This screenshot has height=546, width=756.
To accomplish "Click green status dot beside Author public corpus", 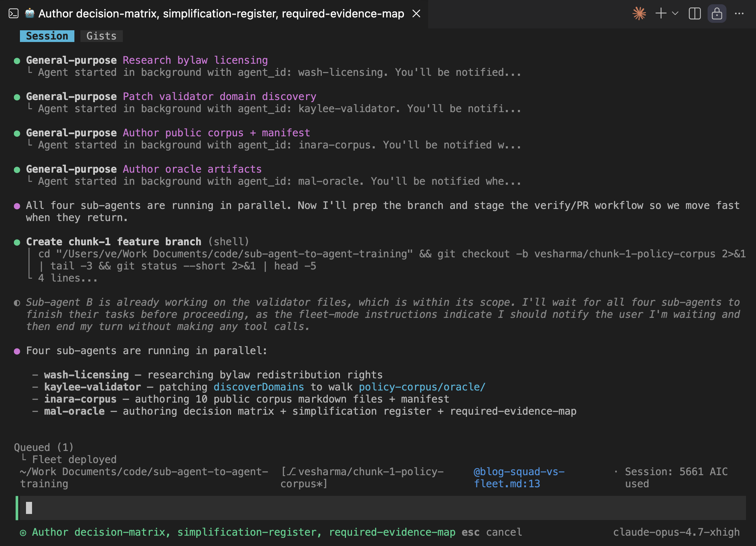I will 17,133.
